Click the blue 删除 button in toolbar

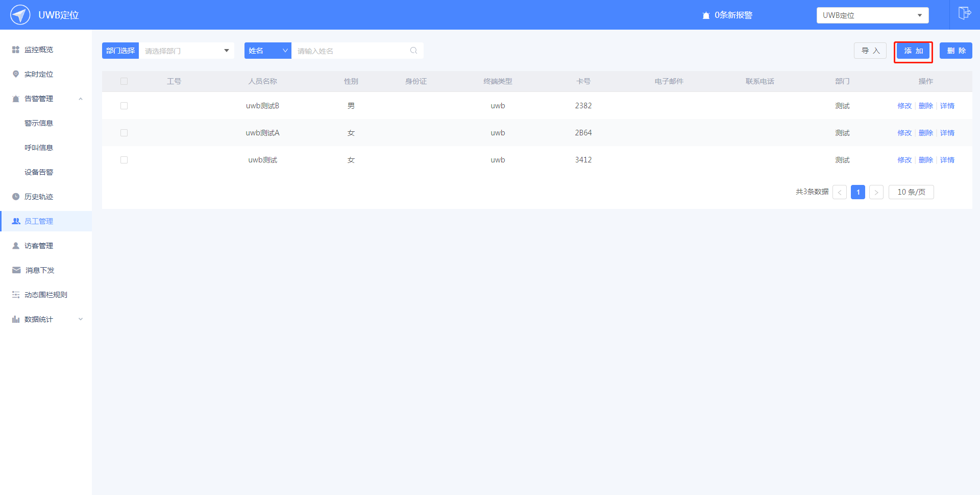point(956,51)
